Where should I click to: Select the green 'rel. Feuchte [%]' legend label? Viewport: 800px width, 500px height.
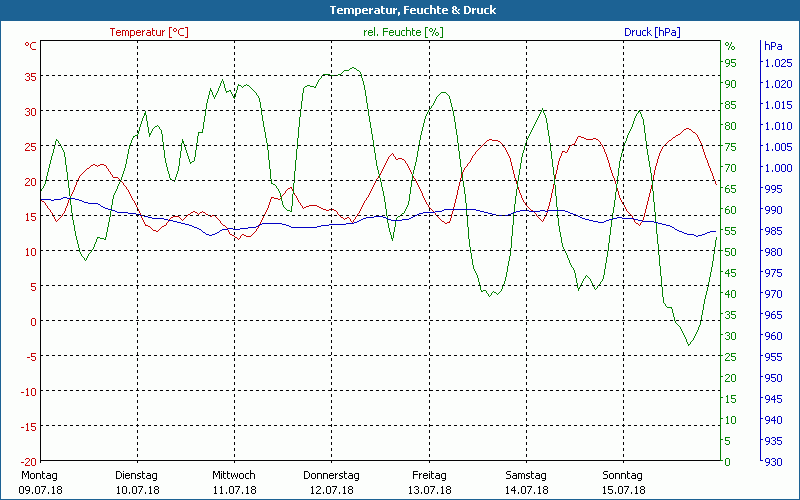403,32
